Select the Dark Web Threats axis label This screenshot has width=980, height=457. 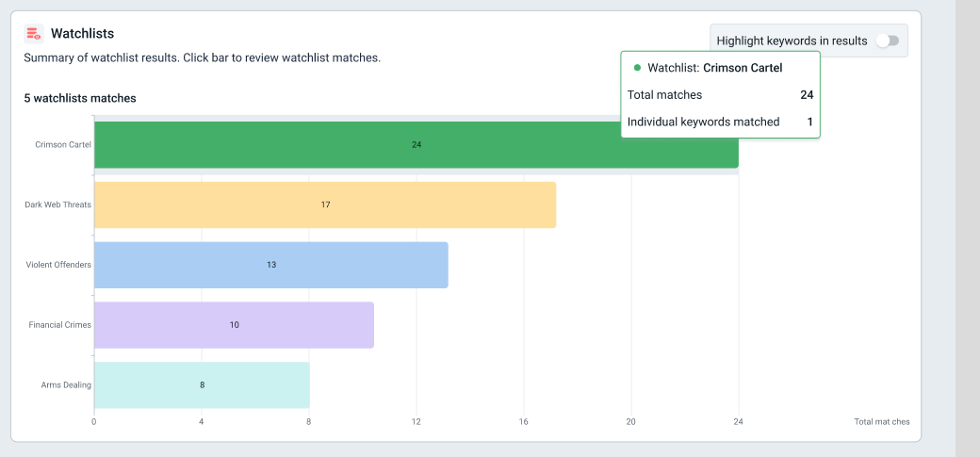(57, 204)
